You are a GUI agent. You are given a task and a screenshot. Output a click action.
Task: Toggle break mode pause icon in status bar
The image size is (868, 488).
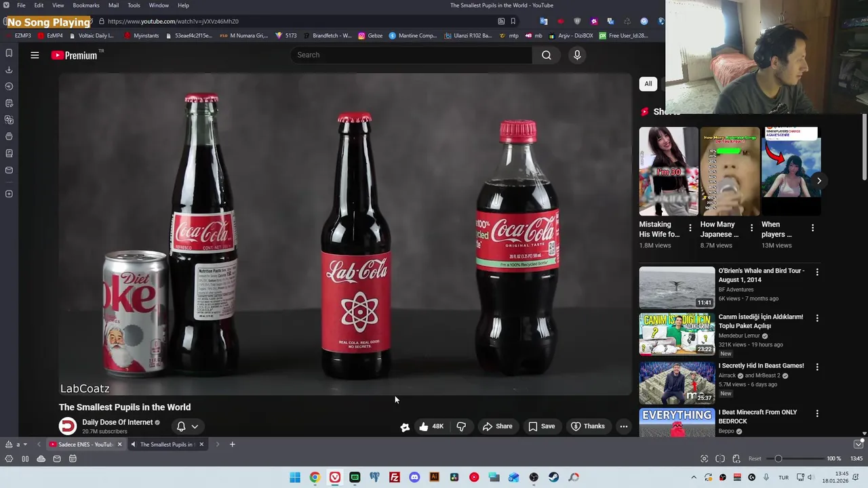coord(25,459)
